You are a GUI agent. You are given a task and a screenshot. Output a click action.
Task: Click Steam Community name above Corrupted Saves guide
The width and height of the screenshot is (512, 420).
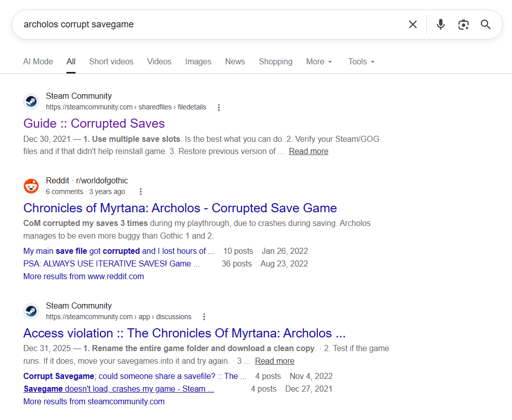[79, 96]
